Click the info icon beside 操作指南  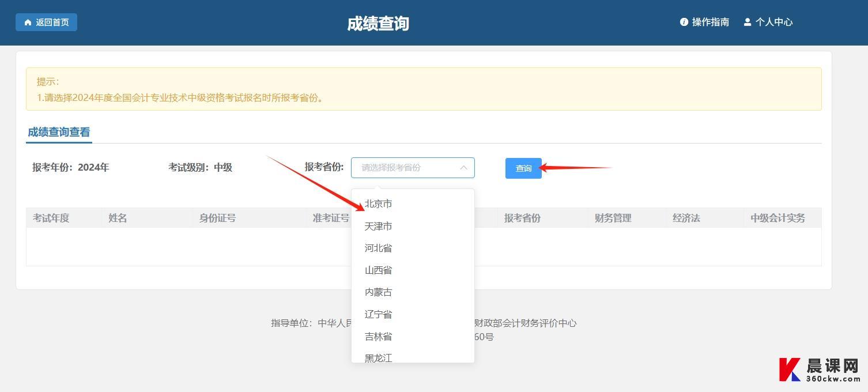(684, 22)
